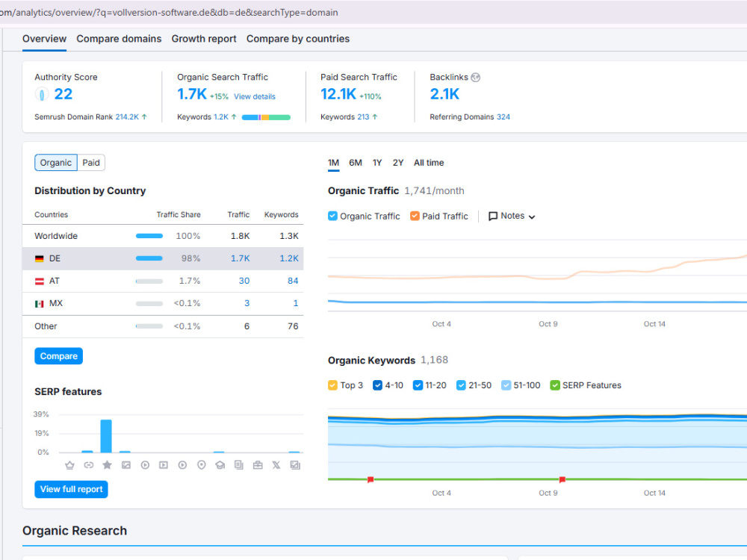Click the globe icon next to Backlinks
The height and width of the screenshot is (560, 747).
point(475,77)
